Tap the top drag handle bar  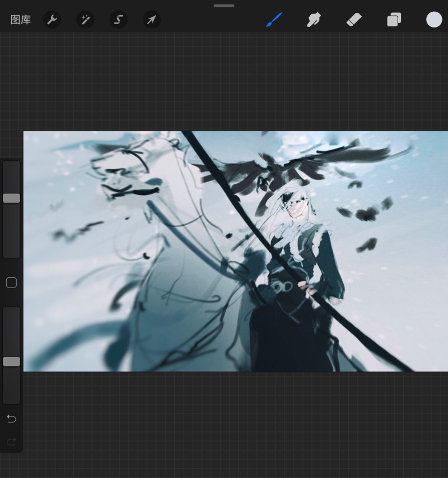(224, 6)
